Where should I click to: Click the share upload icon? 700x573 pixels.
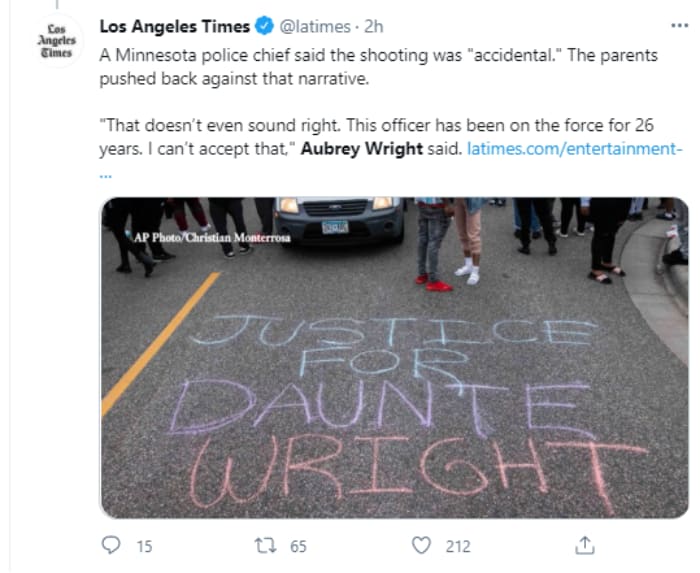[586, 545]
